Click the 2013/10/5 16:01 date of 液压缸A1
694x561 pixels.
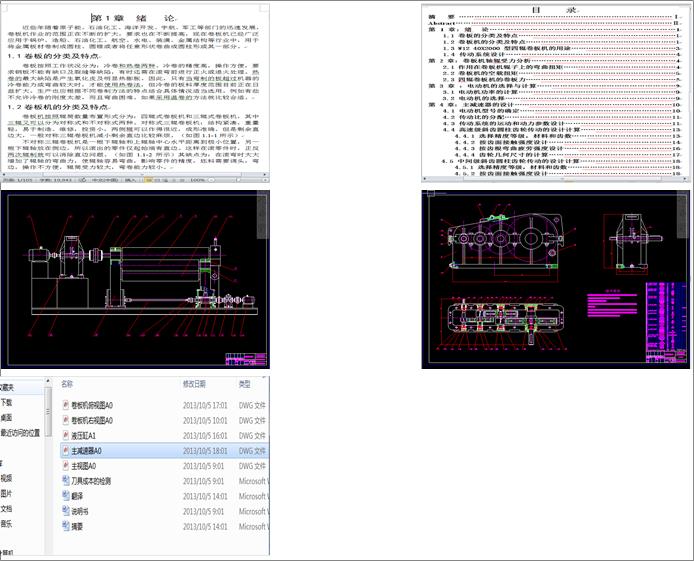[205, 436]
